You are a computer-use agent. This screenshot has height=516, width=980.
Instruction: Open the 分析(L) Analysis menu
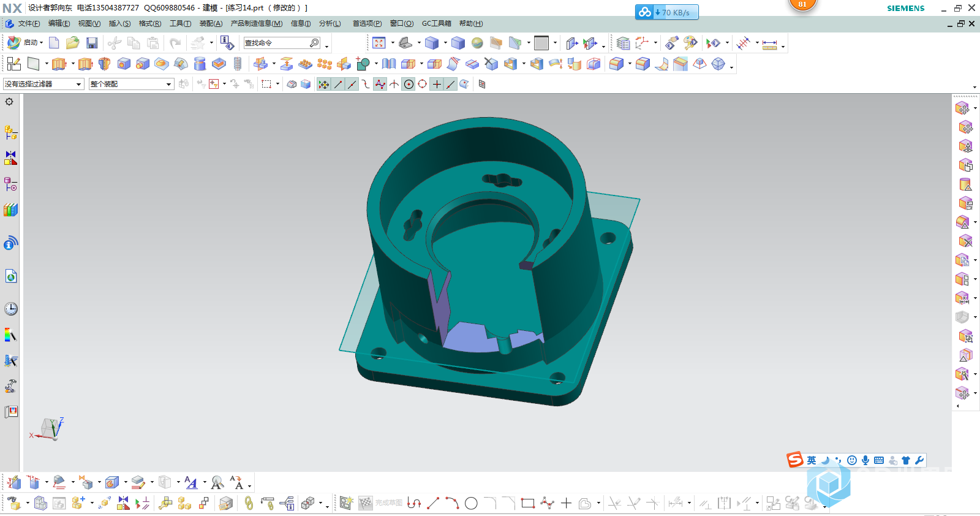(x=330, y=23)
